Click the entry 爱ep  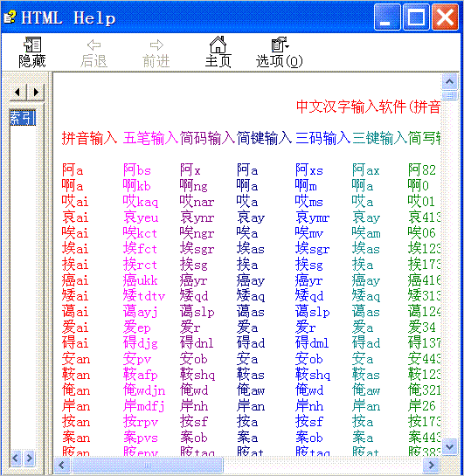coord(137,328)
